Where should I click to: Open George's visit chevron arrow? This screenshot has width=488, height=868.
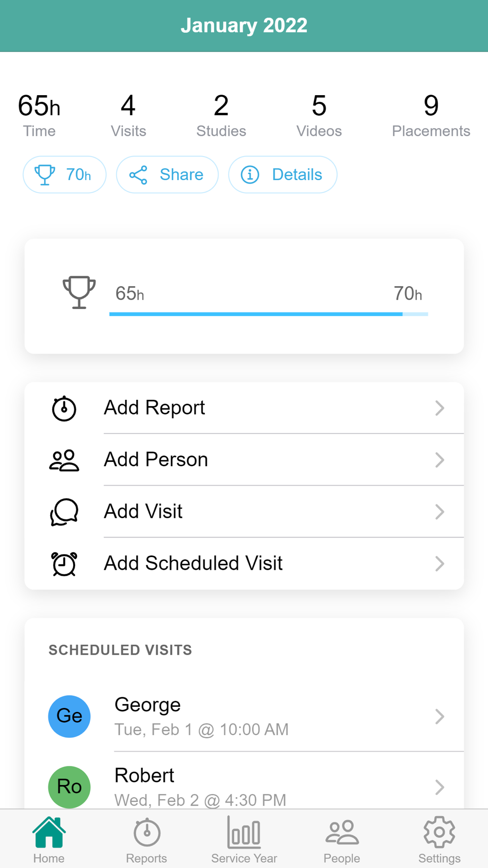pos(439,716)
